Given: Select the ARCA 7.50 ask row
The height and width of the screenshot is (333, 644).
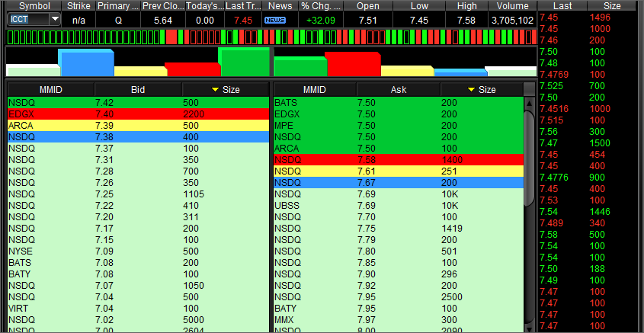Looking at the screenshot, I should point(399,149).
